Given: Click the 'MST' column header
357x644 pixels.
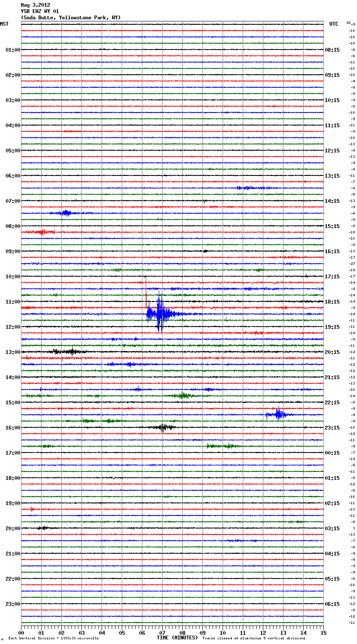Looking at the screenshot, I should click(x=4, y=24).
